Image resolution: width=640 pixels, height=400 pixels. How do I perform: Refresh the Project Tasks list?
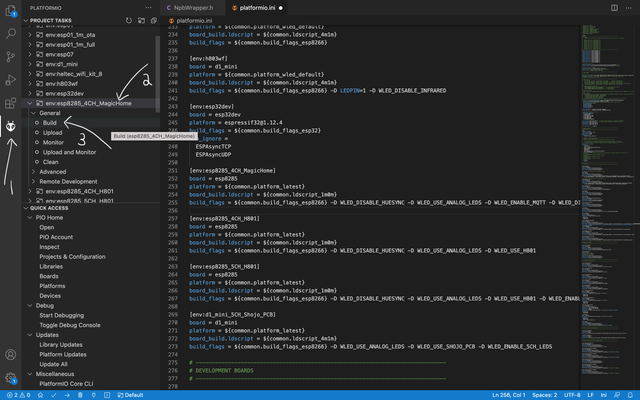point(129,20)
